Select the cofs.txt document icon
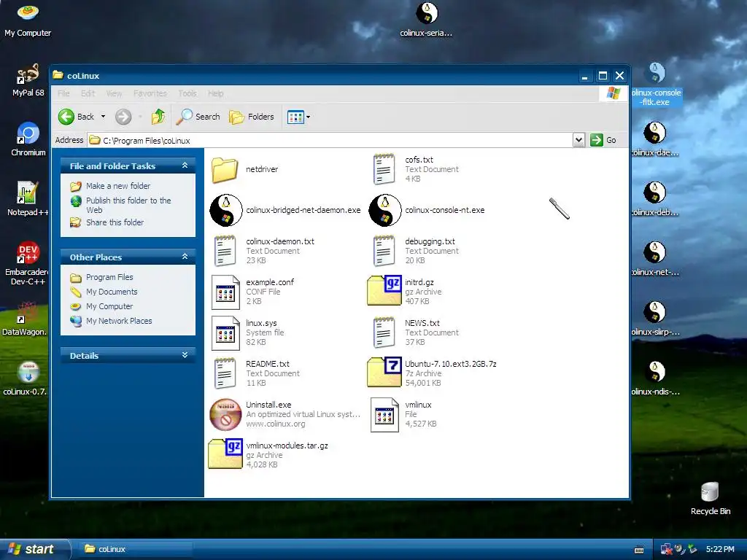This screenshot has width=747, height=560. click(384, 169)
